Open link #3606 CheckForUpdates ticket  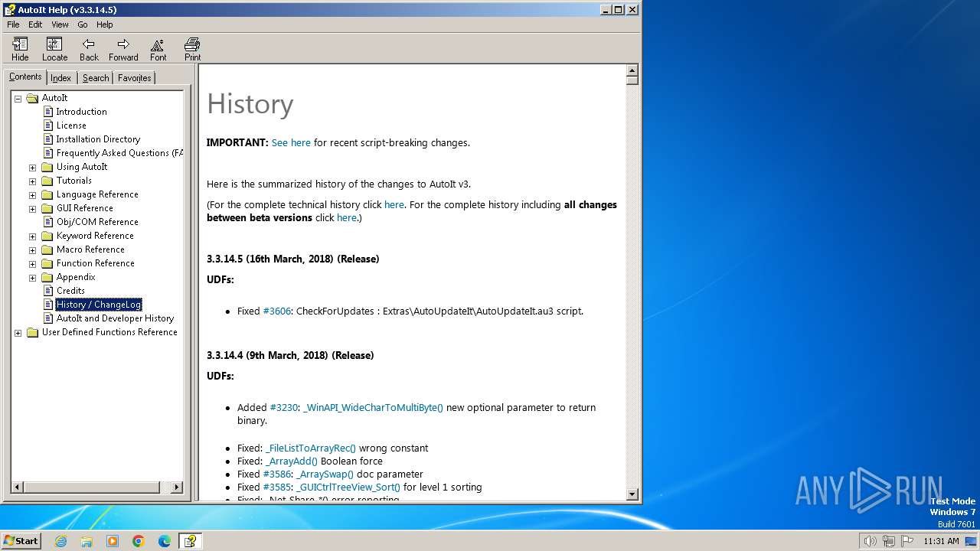coord(277,311)
